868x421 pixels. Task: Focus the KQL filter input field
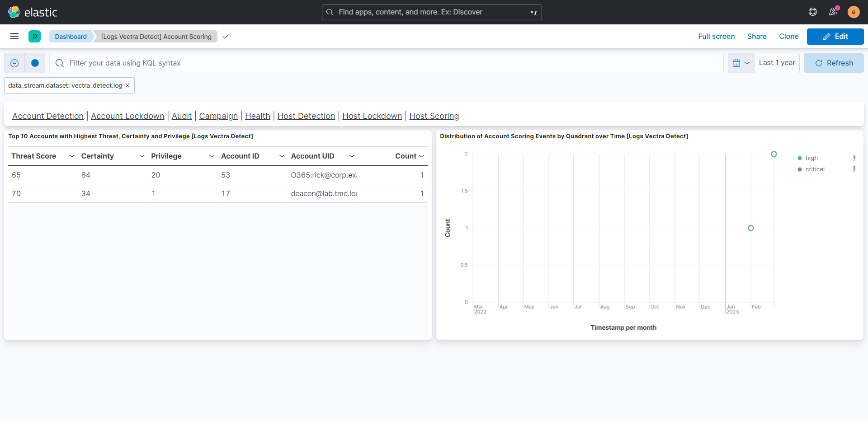[x=387, y=63]
